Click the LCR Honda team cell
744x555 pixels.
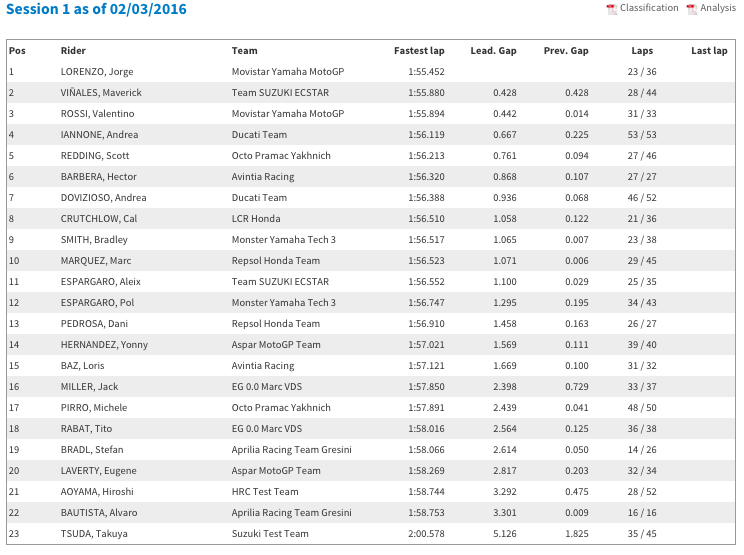click(256, 219)
